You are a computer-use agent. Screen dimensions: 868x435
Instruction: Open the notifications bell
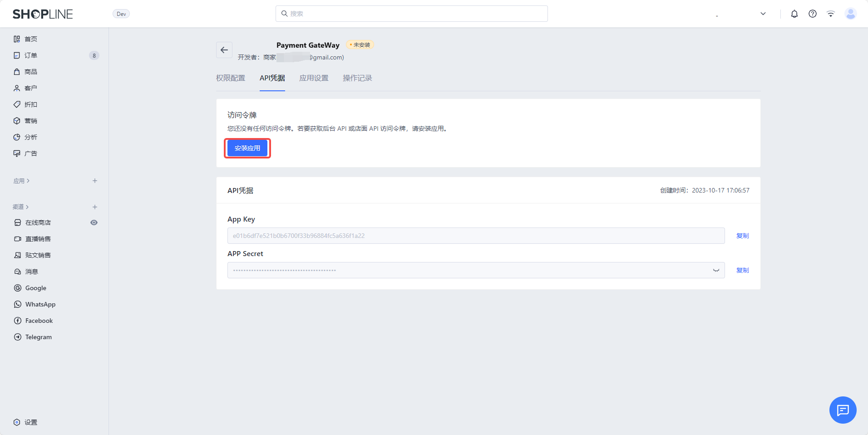[794, 14]
